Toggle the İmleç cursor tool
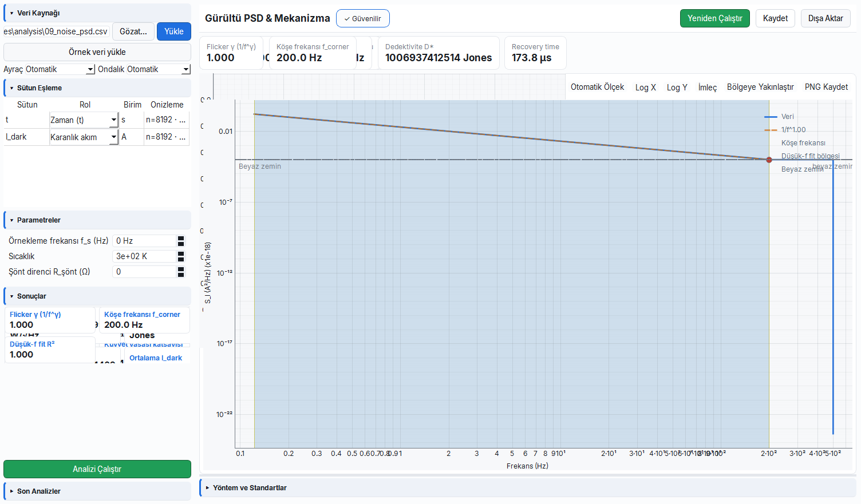The width and height of the screenshot is (861, 504). coord(707,87)
